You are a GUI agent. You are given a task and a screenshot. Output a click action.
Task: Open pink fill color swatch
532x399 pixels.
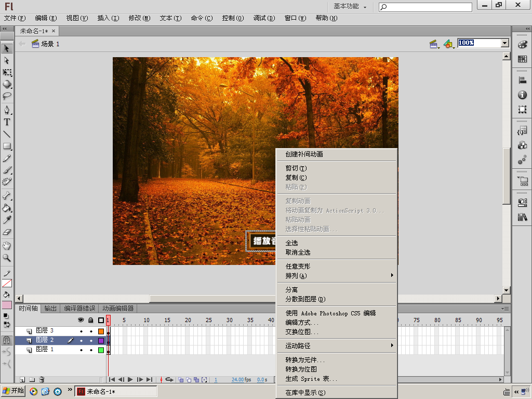(7, 304)
